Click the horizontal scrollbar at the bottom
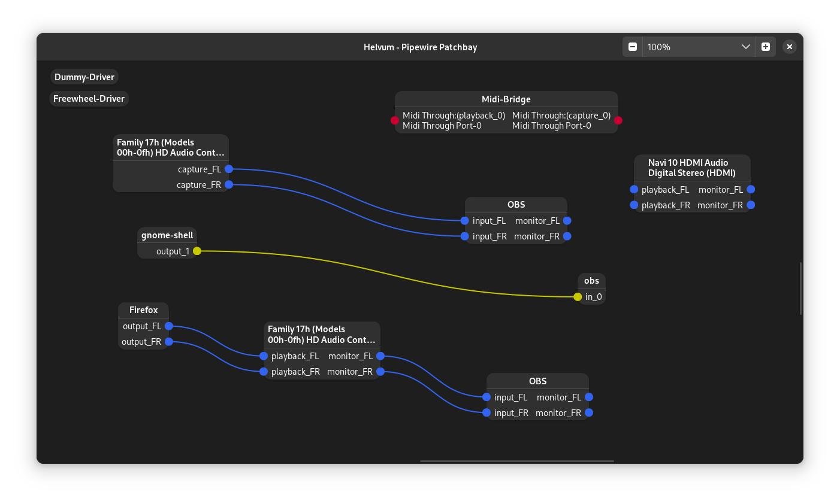Viewport: 840px width, 504px height. (516, 461)
